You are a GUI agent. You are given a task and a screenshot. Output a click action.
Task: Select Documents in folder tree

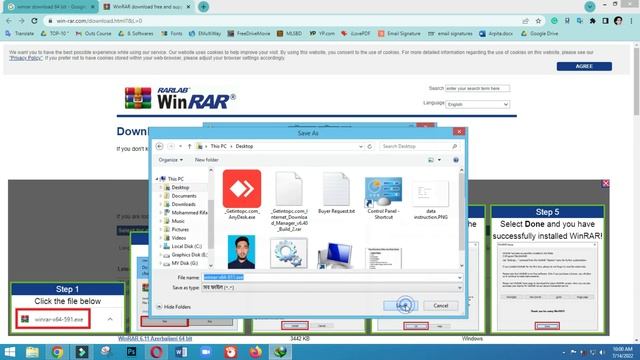point(184,196)
